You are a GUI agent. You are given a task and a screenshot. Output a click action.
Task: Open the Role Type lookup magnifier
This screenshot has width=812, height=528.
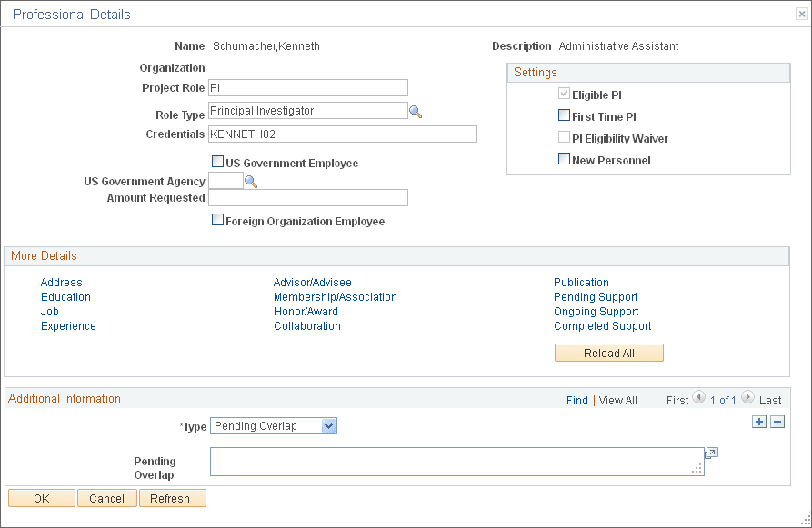tap(416, 110)
